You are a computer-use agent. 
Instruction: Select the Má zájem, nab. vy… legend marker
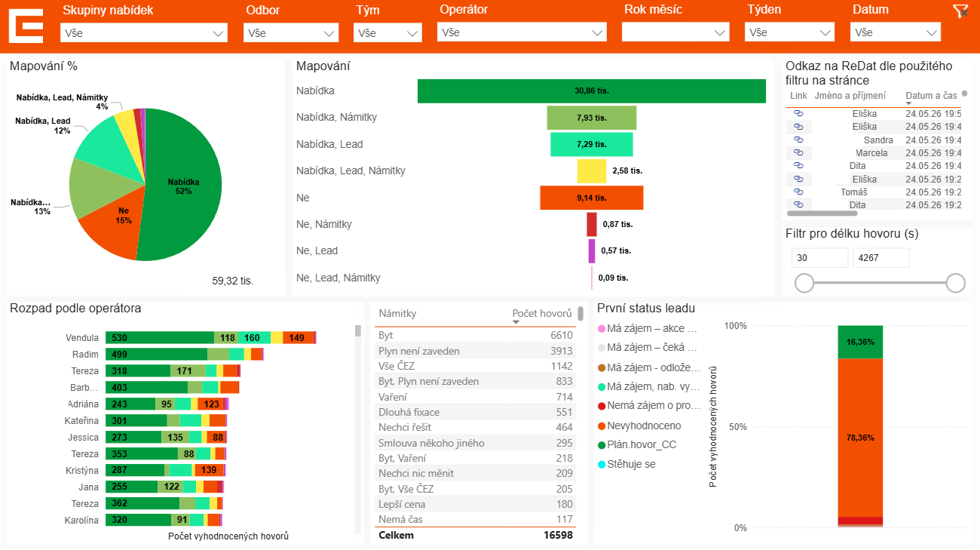(602, 386)
